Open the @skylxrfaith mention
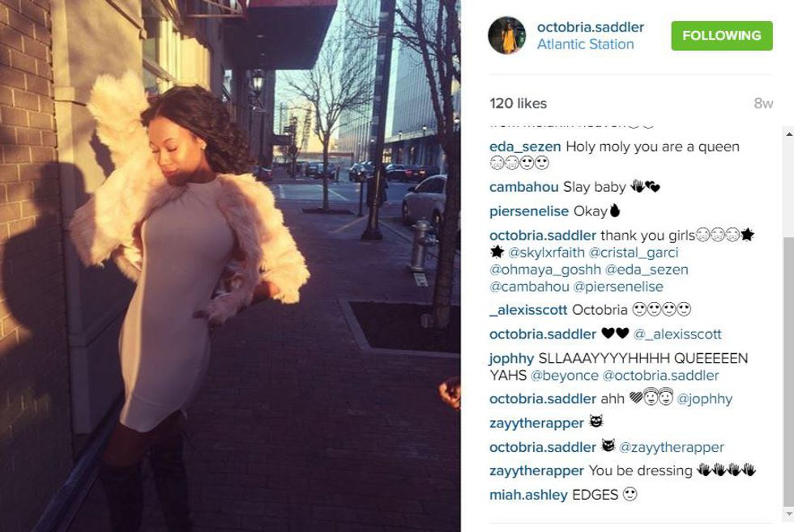This screenshot has width=794, height=532. click(546, 253)
